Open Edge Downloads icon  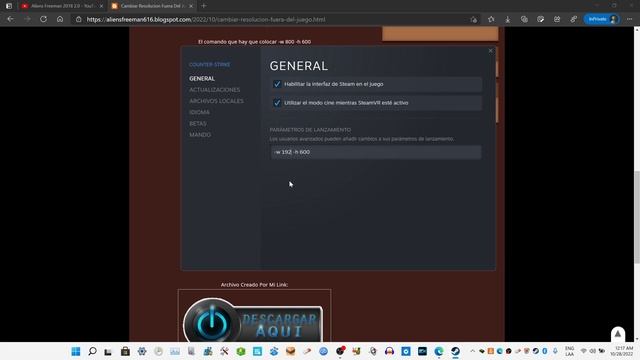[x=508, y=19]
